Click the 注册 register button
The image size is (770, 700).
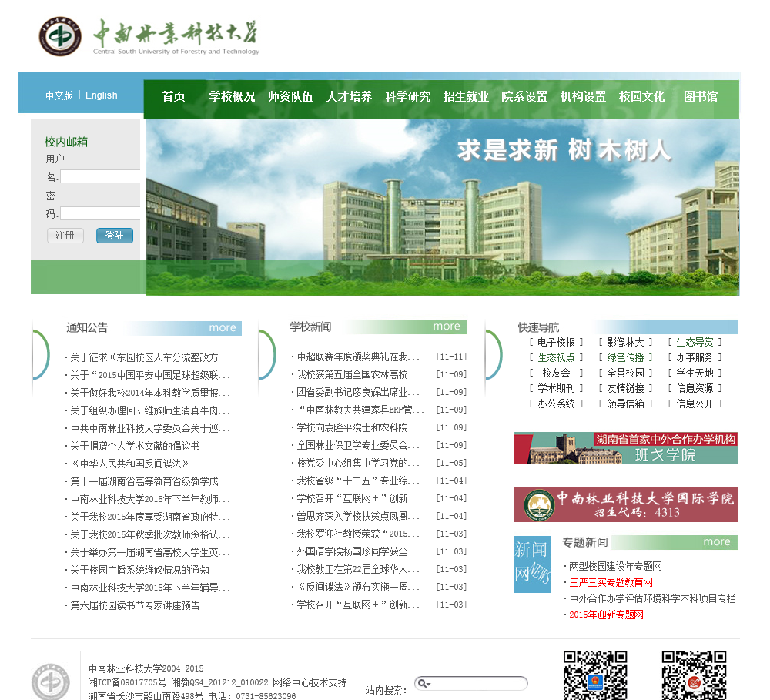coord(65,236)
